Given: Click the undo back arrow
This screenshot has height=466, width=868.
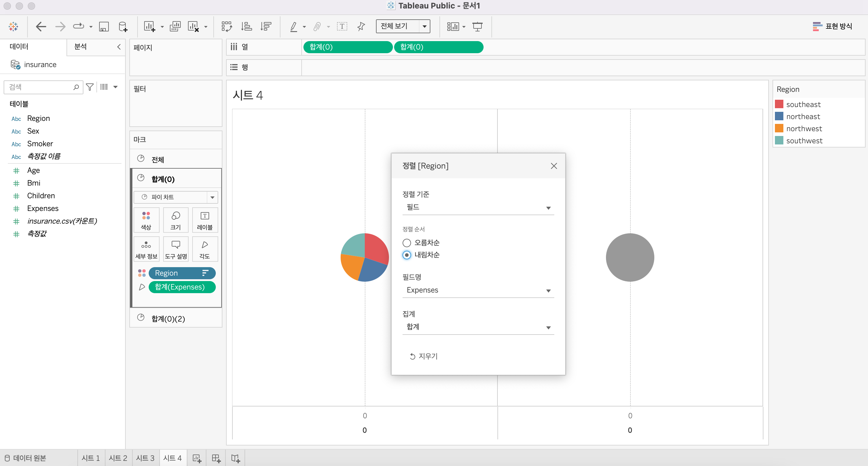Looking at the screenshot, I should 41,26.
